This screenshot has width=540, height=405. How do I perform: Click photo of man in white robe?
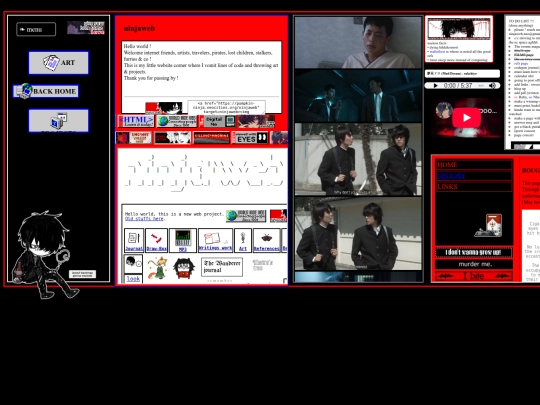click(358, 42)
